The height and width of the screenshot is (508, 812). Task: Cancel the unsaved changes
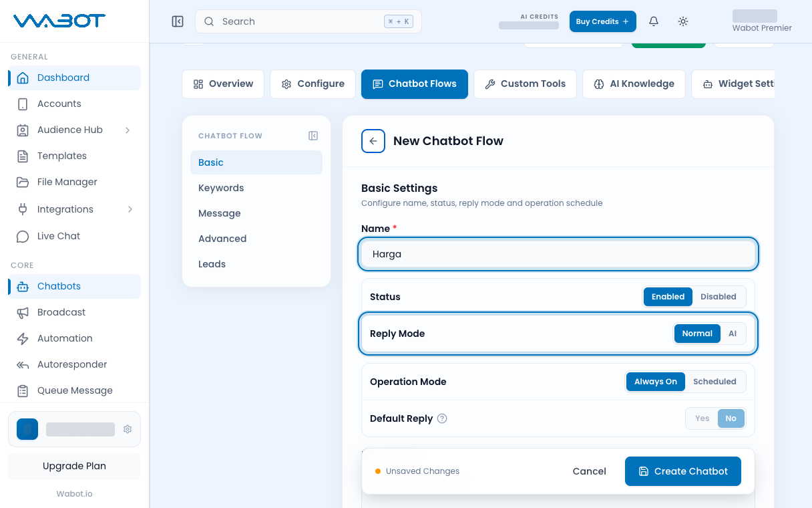tap(590, 471)
